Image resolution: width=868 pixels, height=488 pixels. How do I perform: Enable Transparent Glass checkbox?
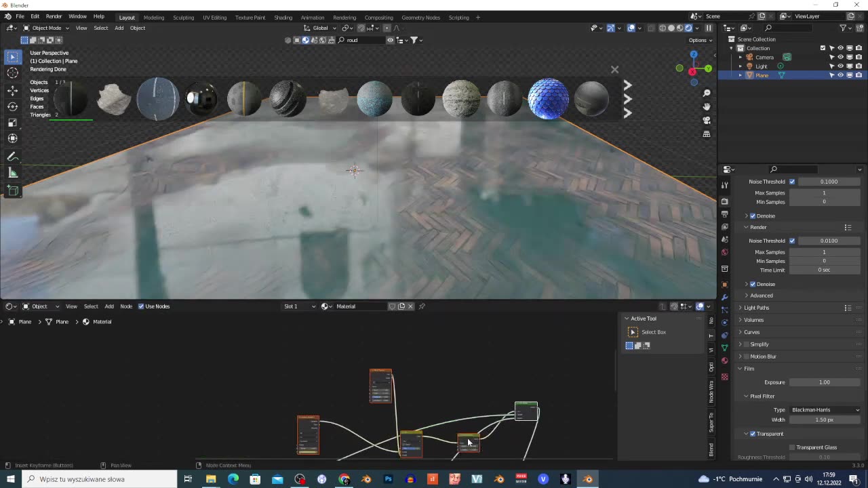pos(792,447)
